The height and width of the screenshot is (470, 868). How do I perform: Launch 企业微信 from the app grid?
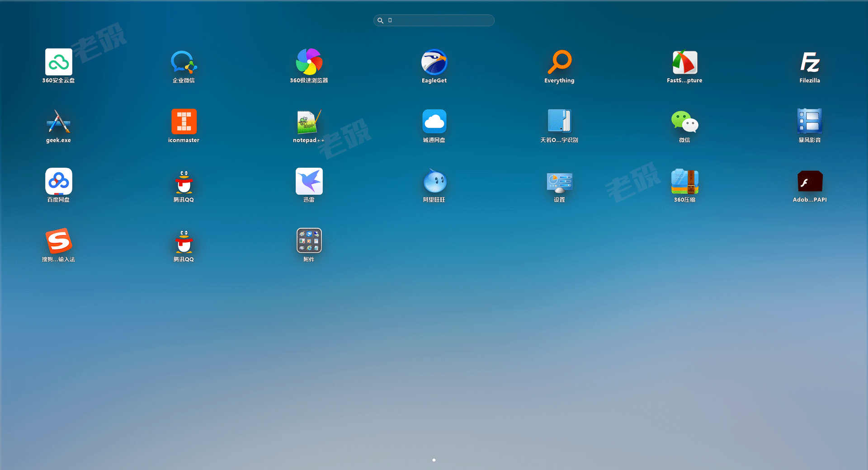(x=184, y=62)
